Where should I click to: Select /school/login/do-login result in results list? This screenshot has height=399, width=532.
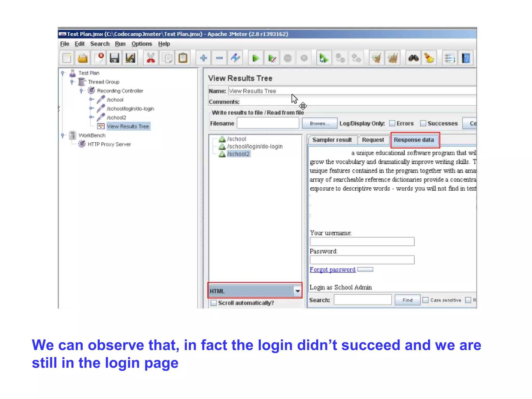[255, 147]
